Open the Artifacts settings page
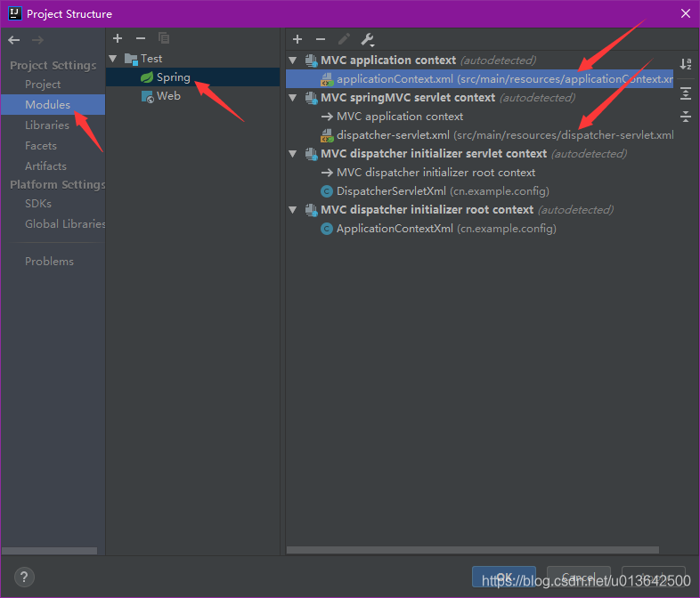Screen dimensions: 700x598 [x=45, y=166]
